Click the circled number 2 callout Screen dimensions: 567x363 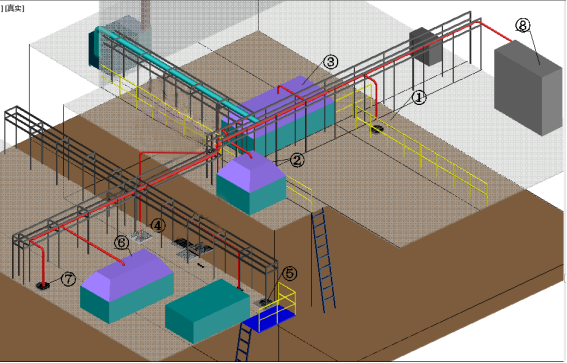(297, 160)
